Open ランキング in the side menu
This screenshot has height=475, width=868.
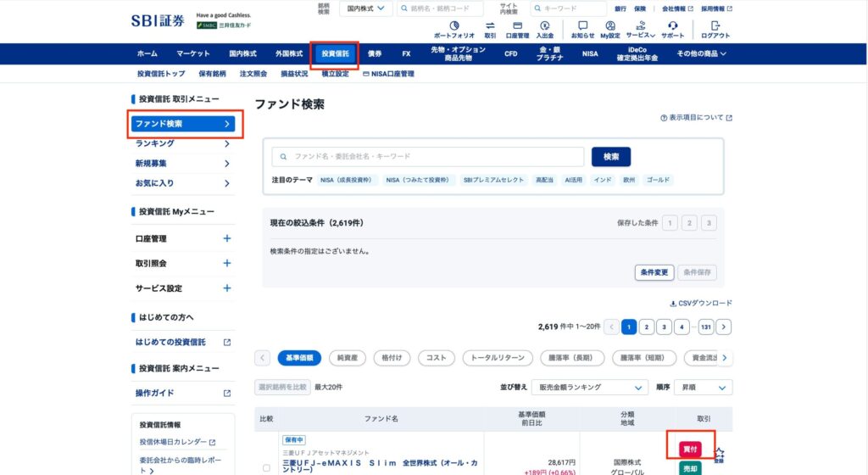click(183, 143)
